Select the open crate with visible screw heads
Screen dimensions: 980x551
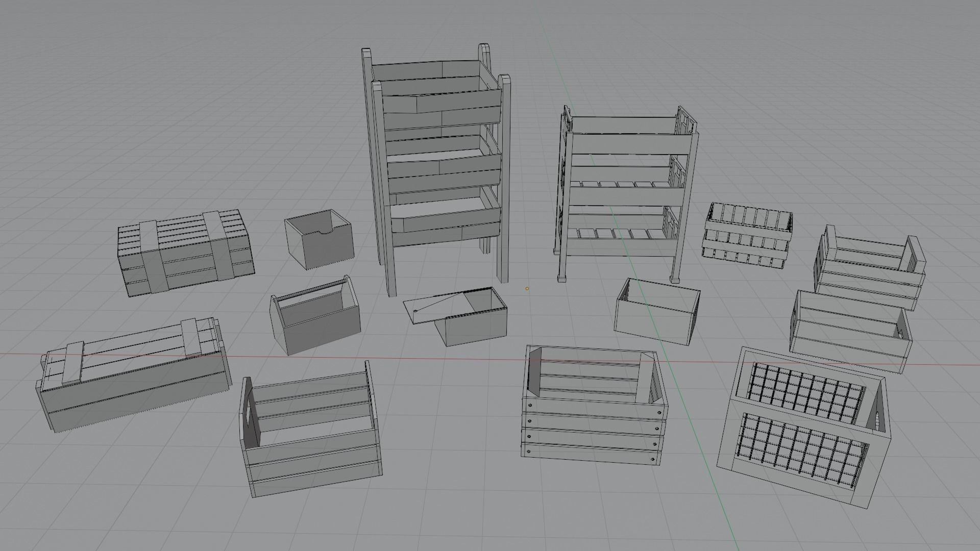pos(595,406)
